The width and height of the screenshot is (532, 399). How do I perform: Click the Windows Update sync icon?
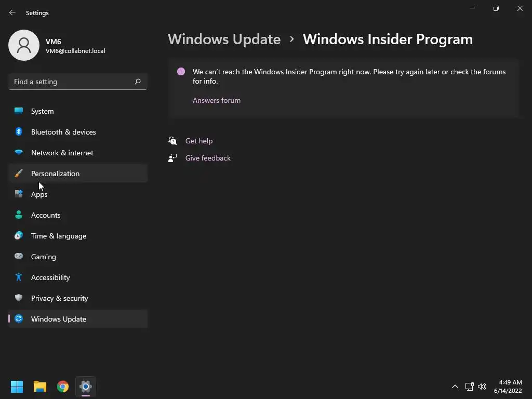pyautogui.click(x=19, y=318)
